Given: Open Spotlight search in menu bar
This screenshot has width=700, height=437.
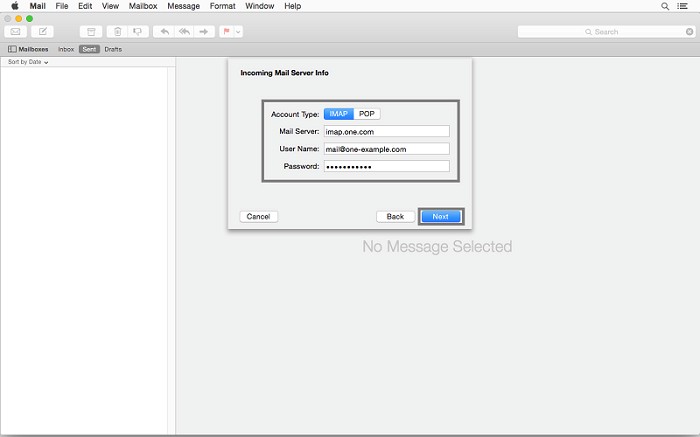Looking at the screenshot, I should [665, 6].
